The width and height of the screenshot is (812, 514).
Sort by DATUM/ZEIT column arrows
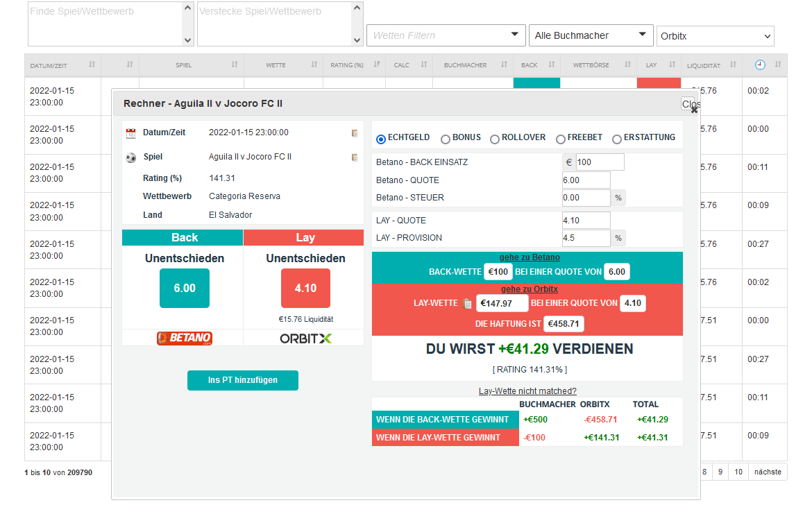click(92, 65)
